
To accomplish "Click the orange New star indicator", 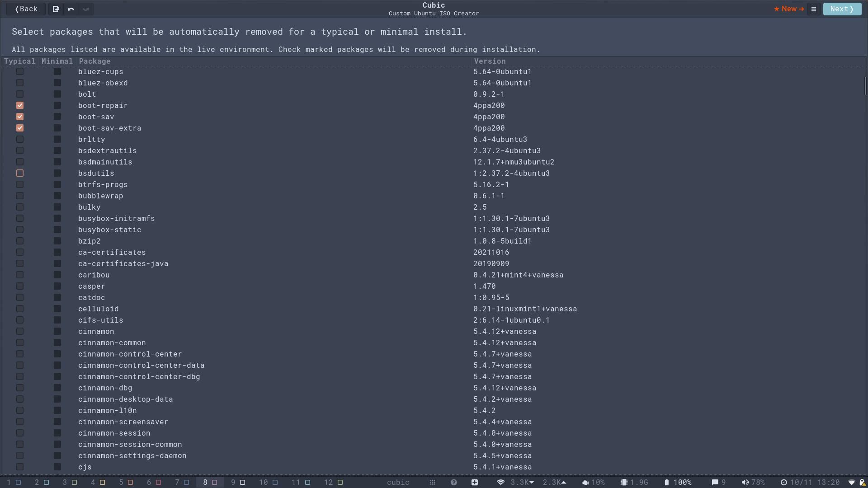I will [788, 9].
